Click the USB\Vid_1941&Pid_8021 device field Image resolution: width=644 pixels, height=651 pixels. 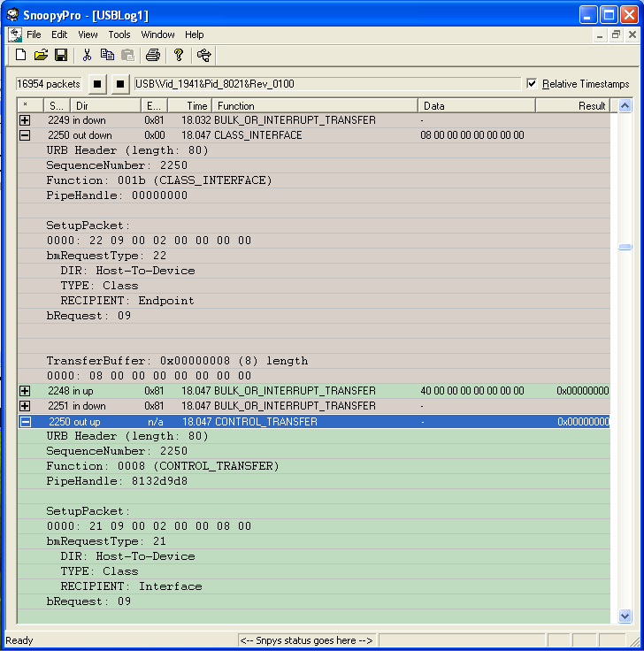coord(326,84)
